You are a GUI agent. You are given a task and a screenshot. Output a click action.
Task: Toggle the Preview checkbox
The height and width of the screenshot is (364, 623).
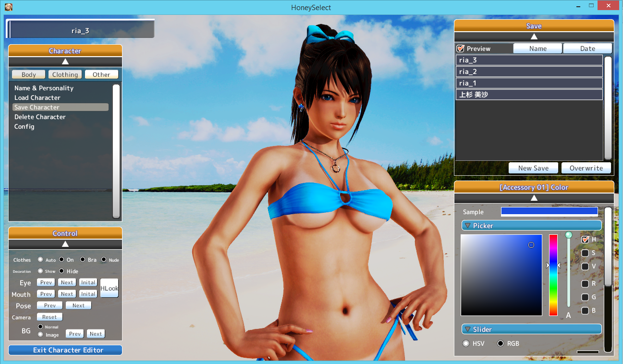[461, 49]
